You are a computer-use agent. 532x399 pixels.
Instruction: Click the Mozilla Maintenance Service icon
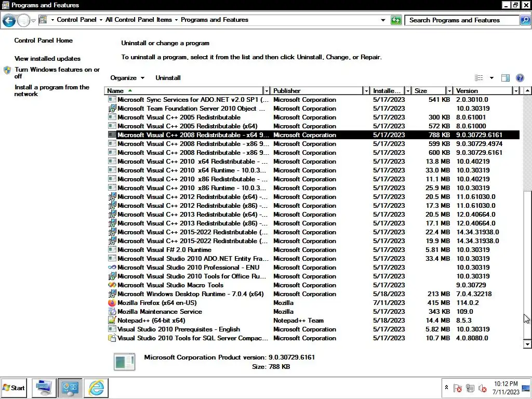(112, 312)
